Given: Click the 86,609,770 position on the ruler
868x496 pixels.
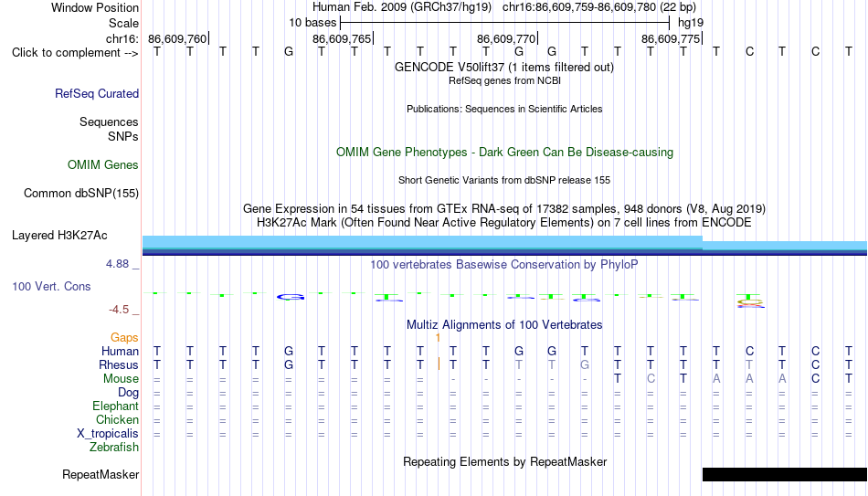Looking at the screenshot, I should 506,38.
